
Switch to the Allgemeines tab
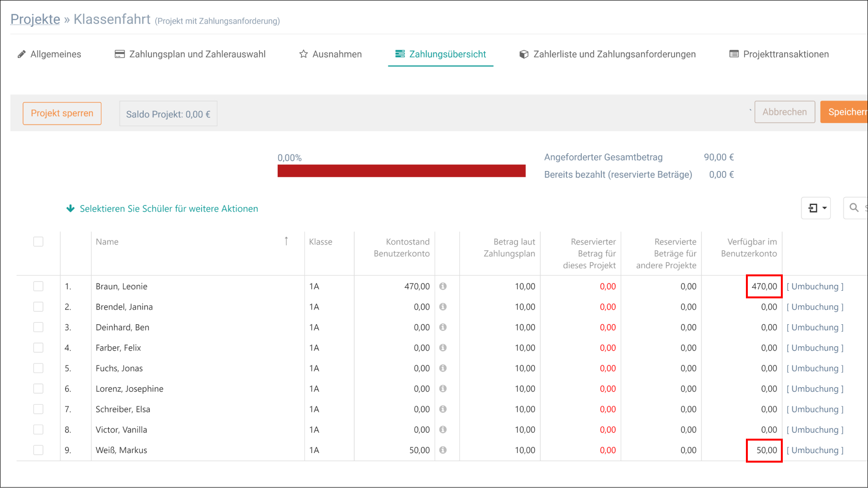tap(49, 54)
